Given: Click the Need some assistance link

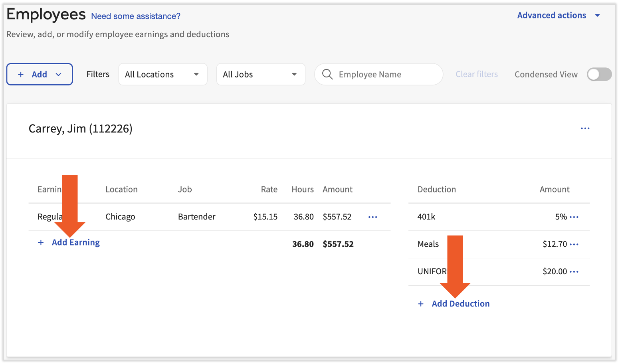Looking at the screenshot, I should coord(136,16).
